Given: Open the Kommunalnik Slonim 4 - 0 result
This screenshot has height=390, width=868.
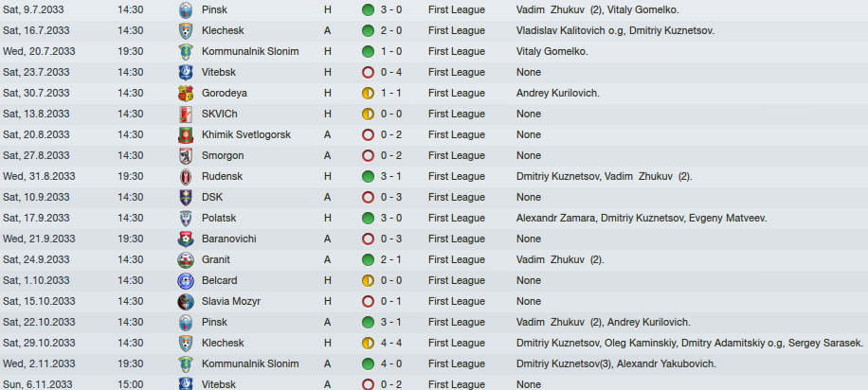Looking at the screenshot, I should click(391, 364).
